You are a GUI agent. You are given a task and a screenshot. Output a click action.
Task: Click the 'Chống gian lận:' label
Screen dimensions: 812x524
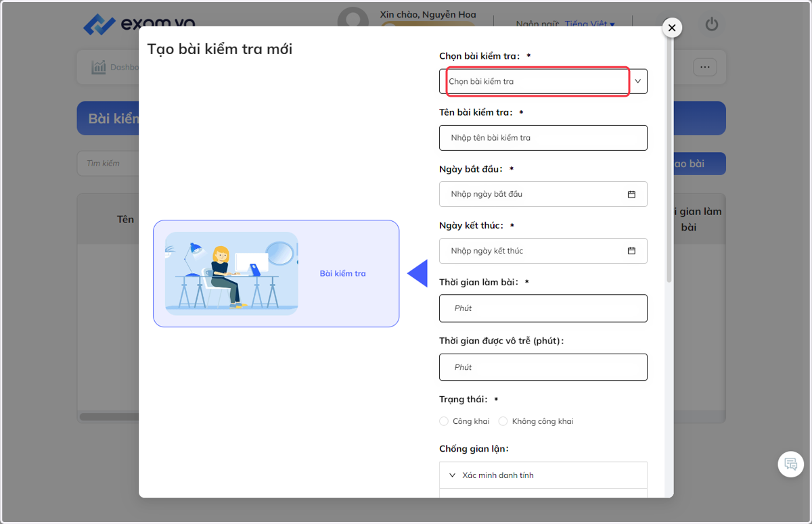tap(474, 449)
